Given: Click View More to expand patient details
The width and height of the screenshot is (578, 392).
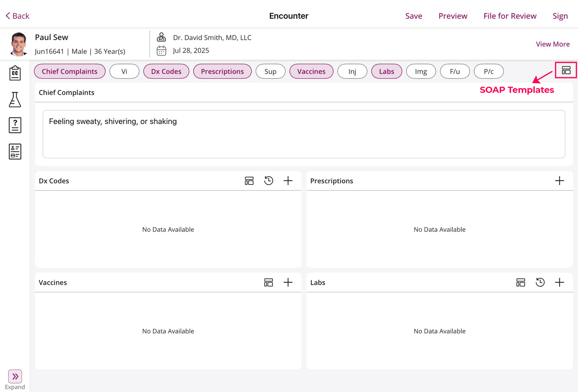Looking at the screenshot, I should click(552, 44).
